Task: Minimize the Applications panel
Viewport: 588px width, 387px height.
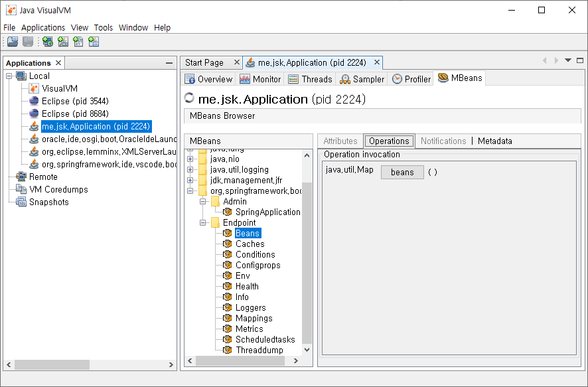Action: click(169, 63)
